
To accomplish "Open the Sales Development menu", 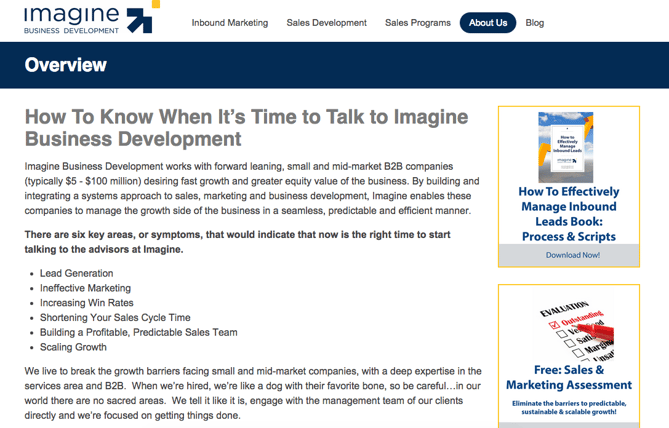I will tap(326, 22).
